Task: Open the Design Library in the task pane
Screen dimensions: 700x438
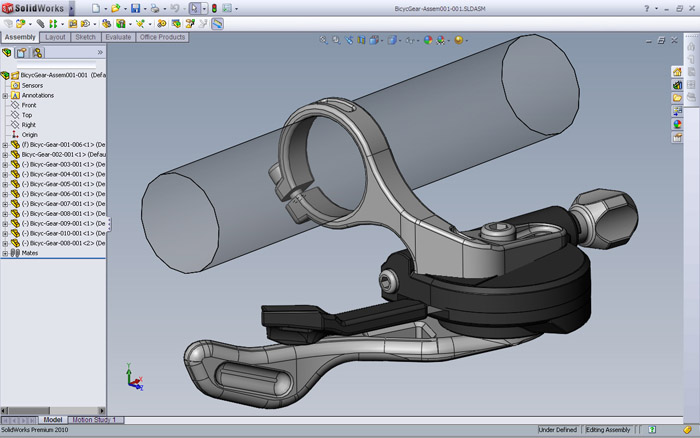Action: (x=677, y=85)
